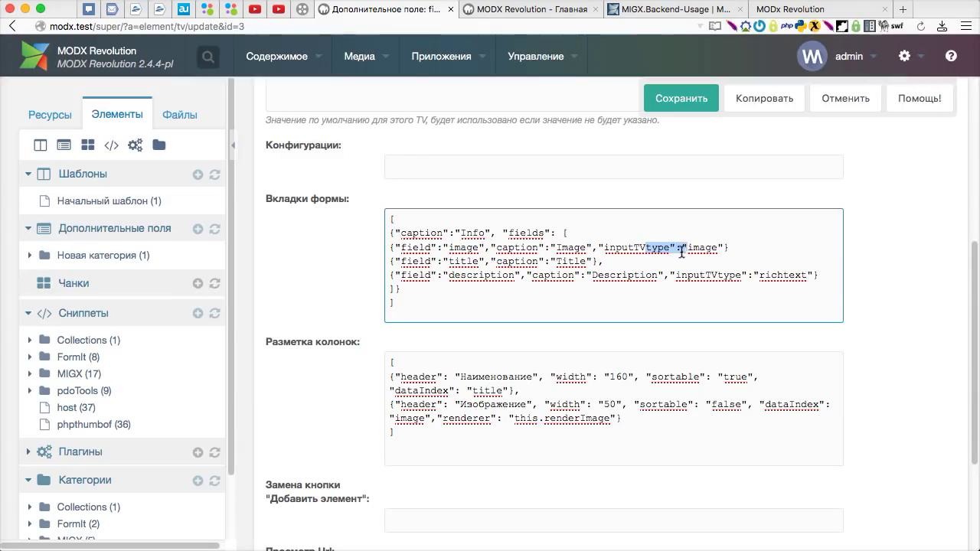This screenshot has width=980, height=551.
Task: Add a new snippet in Сниппеты
Action: click(x=198, y=313)
